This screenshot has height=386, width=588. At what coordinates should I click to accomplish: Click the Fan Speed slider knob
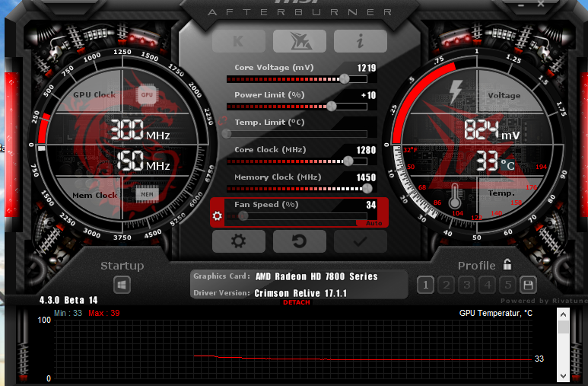(x=243, y=216)
